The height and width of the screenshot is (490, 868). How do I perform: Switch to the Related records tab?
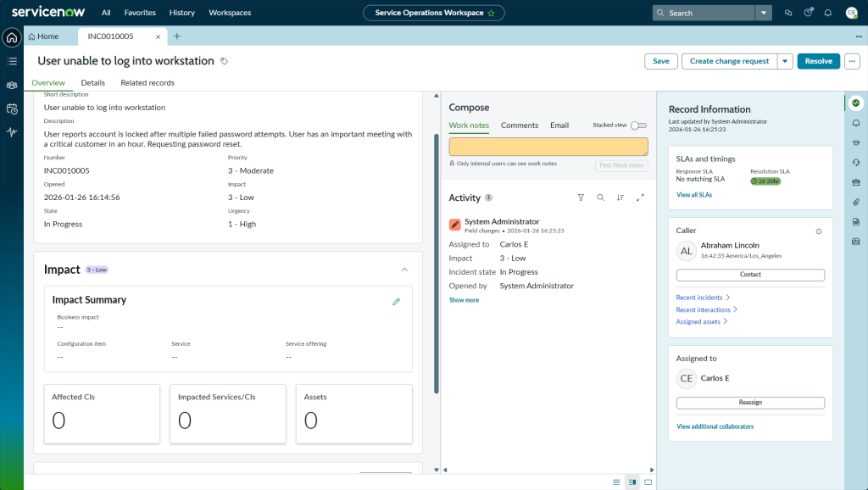[147, 83]
